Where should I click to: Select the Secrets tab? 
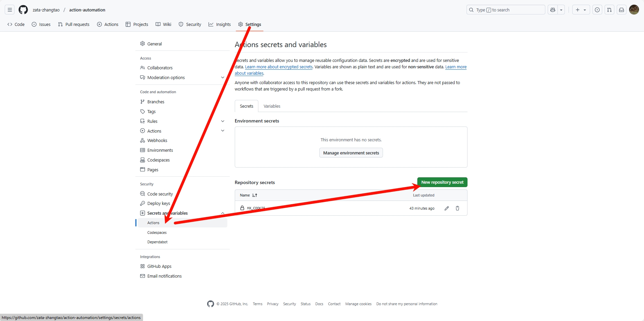coord(247,106)
